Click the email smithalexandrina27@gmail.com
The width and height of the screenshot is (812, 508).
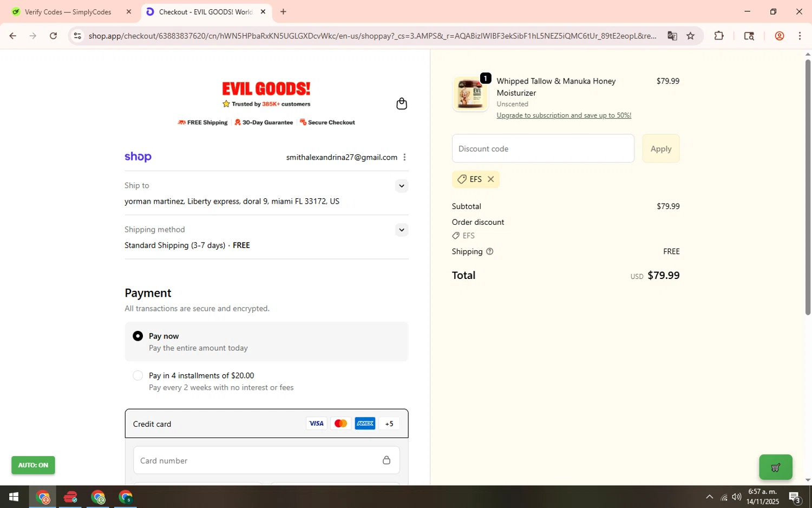342,157
